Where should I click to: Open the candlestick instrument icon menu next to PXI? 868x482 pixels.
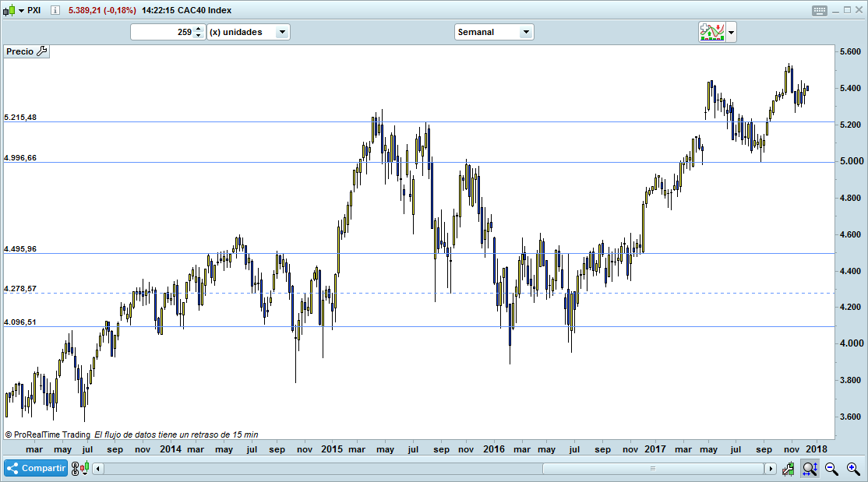point(13,10)
